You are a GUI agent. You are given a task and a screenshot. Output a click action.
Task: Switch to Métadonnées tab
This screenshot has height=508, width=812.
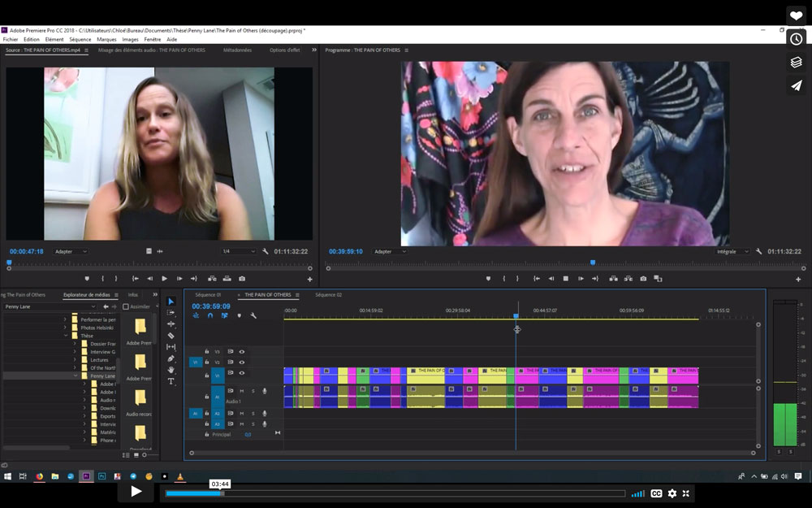pyautogui.click(x=237, y=50)
